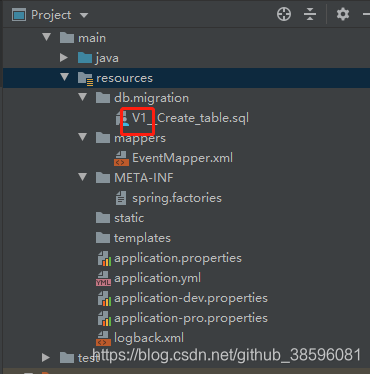Select application-dev.properties file name

coord(191,298)
